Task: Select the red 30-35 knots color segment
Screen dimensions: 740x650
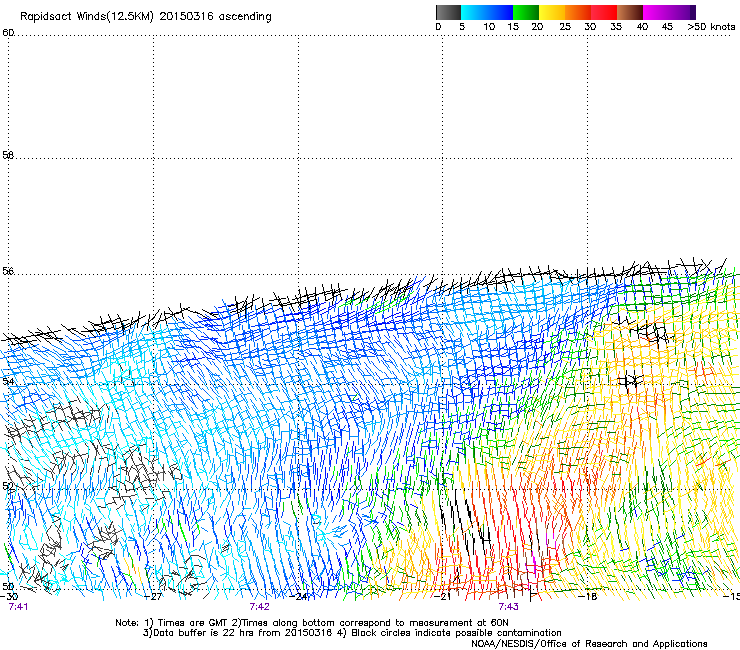Action: tap(604, 12)
